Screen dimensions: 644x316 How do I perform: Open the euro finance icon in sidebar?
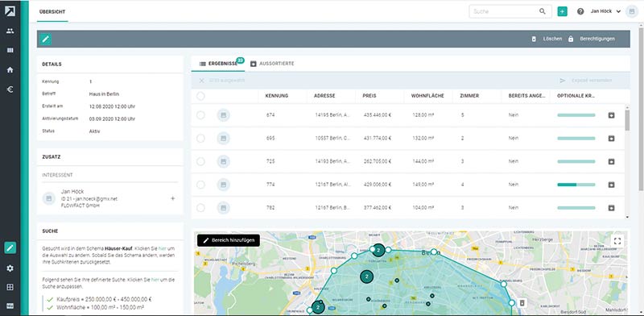click(10, 89)
